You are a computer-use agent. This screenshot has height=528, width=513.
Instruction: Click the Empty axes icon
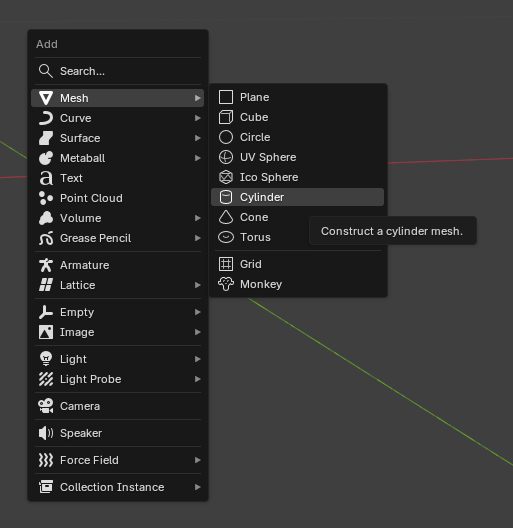point(46,312)
